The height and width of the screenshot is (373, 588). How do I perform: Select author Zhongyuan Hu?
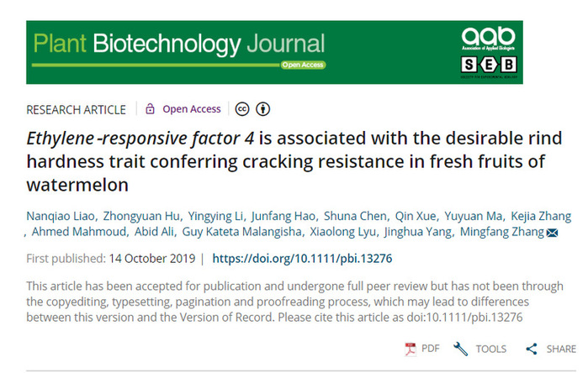(141, 216)
